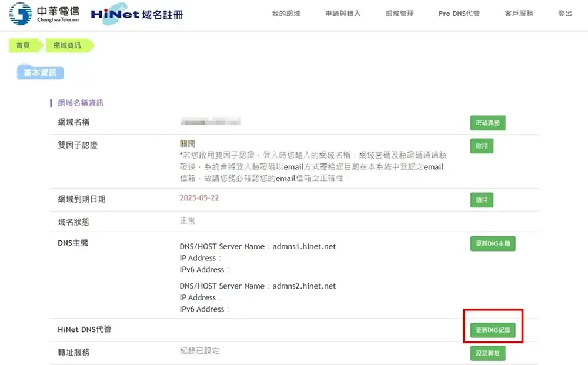The image size is (588, 365).
Task: Click the 域名狀態 label
Action: point(73,222)
